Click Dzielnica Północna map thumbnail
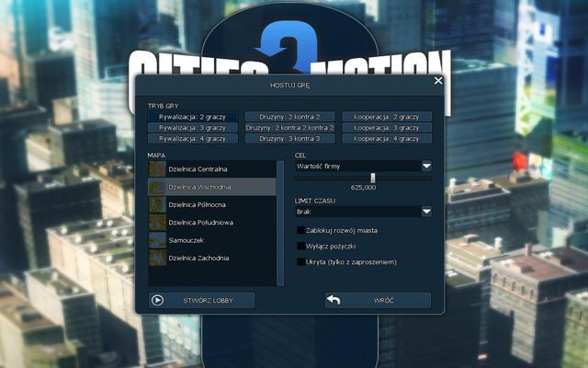Viewport: 588px width, 368px height. 157,204
